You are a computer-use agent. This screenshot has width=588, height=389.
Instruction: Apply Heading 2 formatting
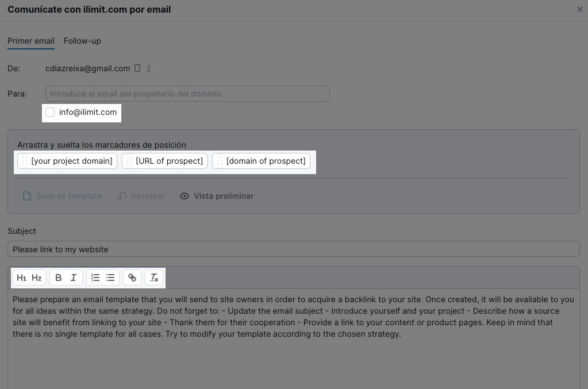(37, 278)
